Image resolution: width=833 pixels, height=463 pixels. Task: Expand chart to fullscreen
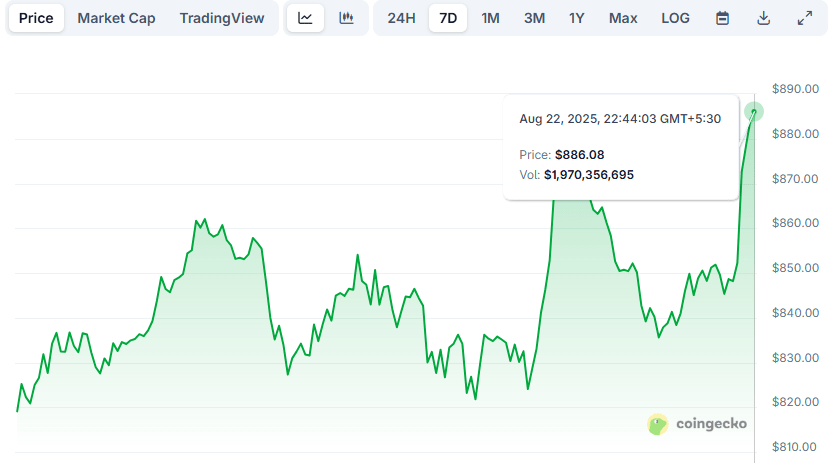(804, 18)
